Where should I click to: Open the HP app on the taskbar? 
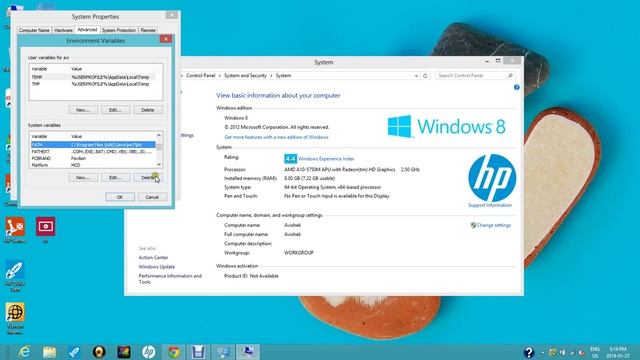click(149, 351)
